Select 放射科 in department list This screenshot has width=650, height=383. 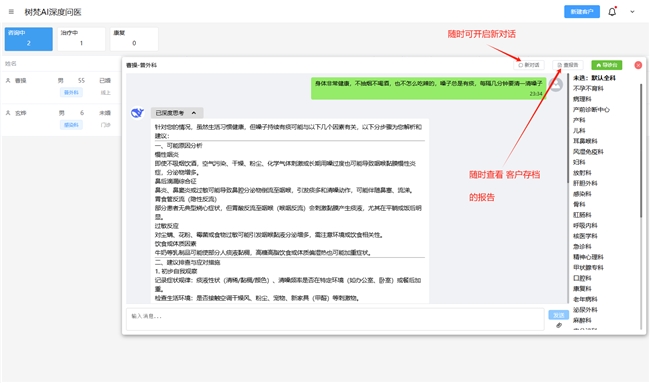[x=582, y=172]
